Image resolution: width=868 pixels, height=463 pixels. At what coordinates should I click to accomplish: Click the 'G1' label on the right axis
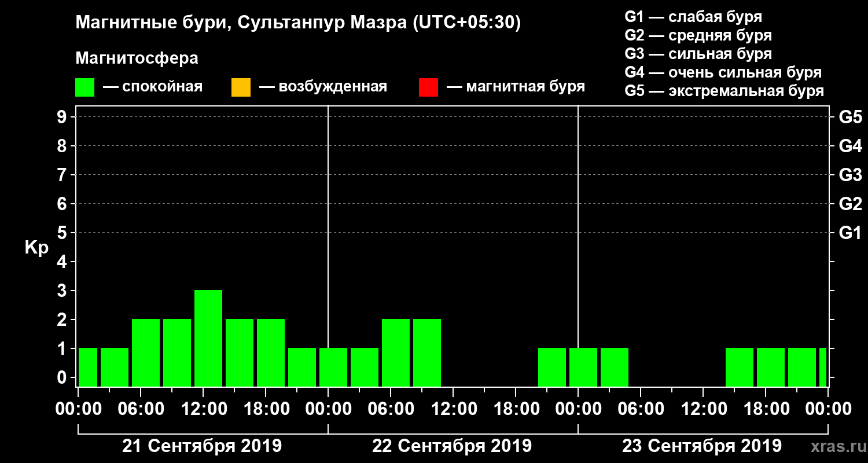851,233
